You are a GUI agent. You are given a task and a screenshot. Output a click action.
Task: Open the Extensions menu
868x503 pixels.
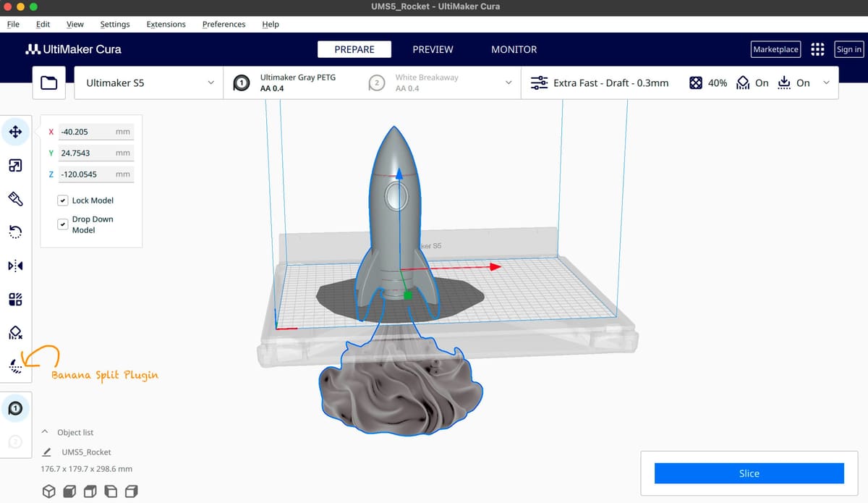166,24
